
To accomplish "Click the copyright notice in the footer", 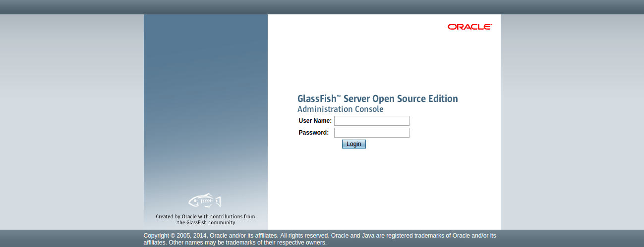I will (x=320, y=239).
